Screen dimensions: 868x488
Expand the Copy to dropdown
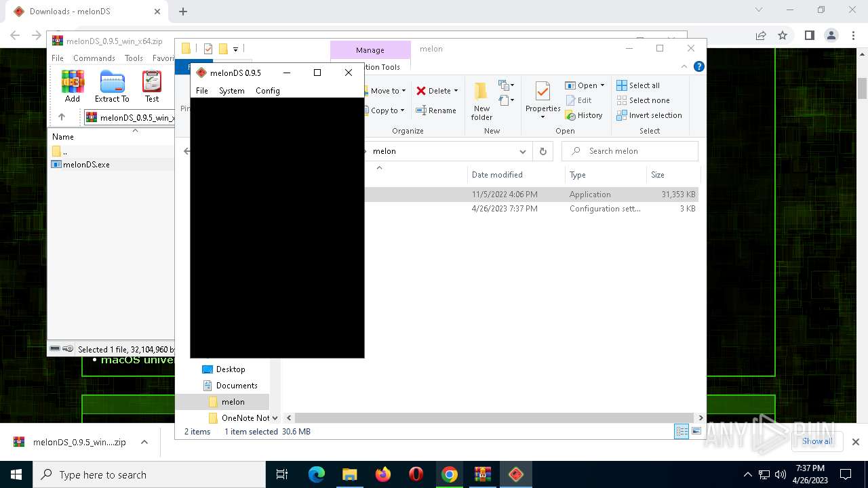pos(402,110)
